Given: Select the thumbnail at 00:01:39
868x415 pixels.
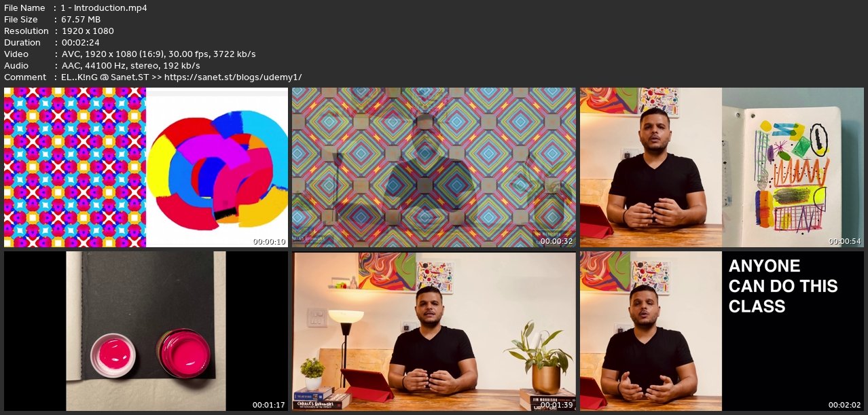Looking at the screenshot, I should [434, 331].
